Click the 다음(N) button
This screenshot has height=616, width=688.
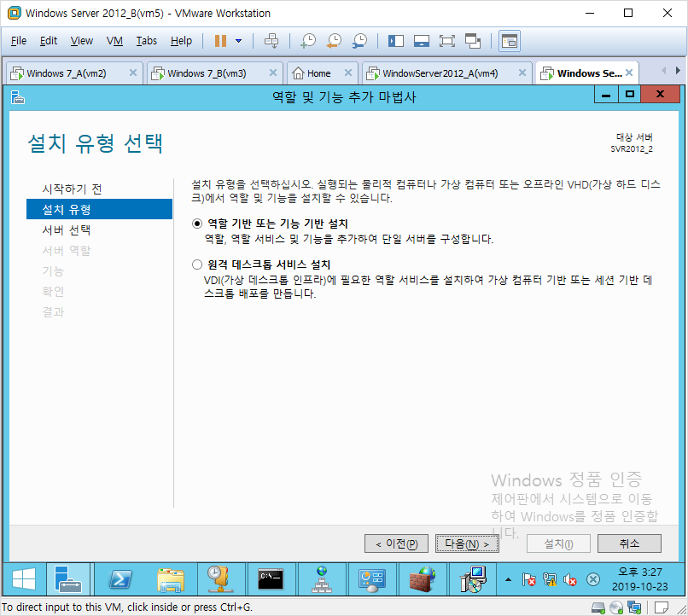(467, 543)
